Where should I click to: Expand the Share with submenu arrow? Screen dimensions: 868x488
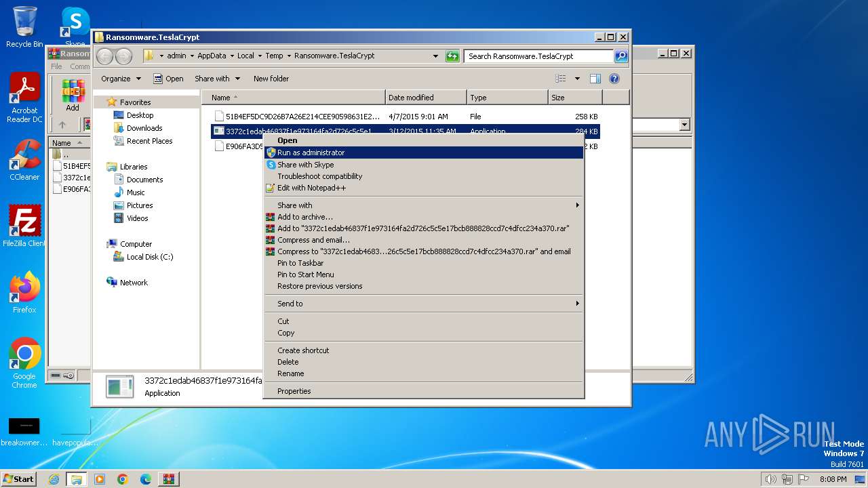pos(578,205)
